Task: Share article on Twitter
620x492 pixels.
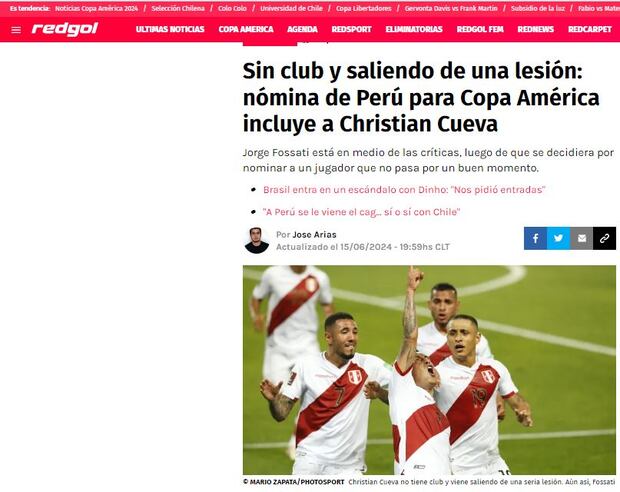Action: pyautogui.click(x=558, y=238)
